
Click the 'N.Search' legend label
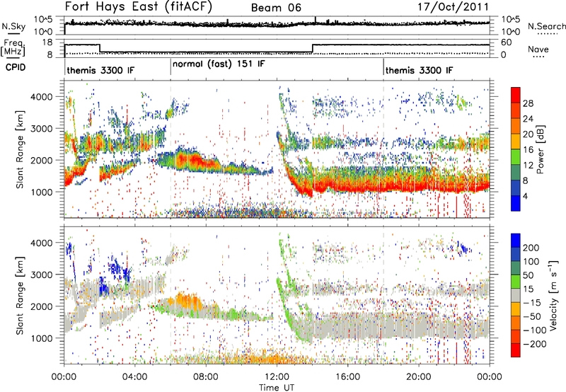[x=546, y=26]
